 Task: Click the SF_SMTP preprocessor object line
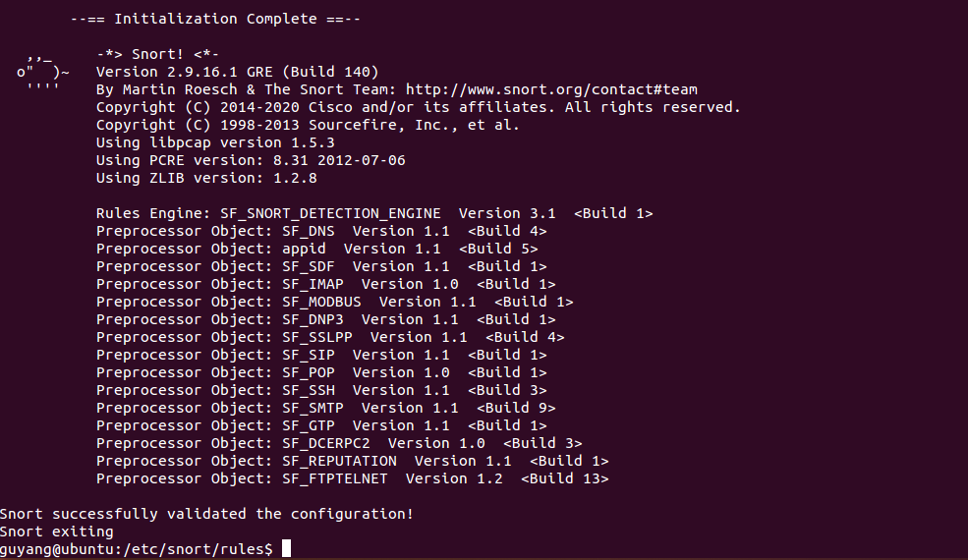325,408
